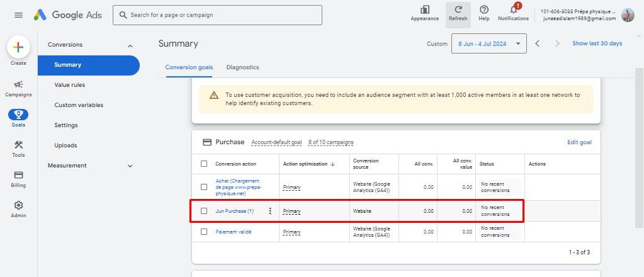Open Value rules in the menu
The width and height of the screenshot is (644, 277).
point(69,85)
